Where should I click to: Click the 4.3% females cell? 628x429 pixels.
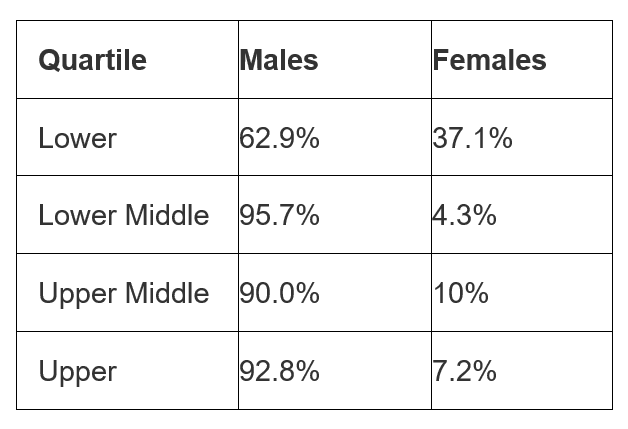coord(465,216)
